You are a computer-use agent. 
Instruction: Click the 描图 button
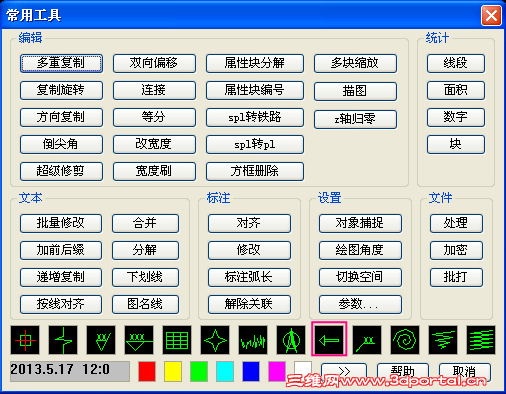(355, 91)
